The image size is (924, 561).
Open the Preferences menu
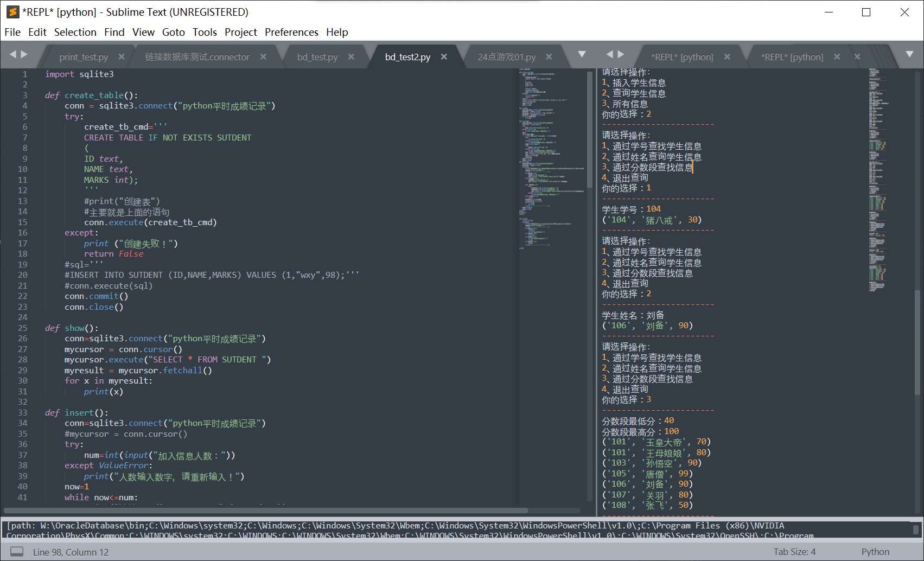click(x=291, y=32)
